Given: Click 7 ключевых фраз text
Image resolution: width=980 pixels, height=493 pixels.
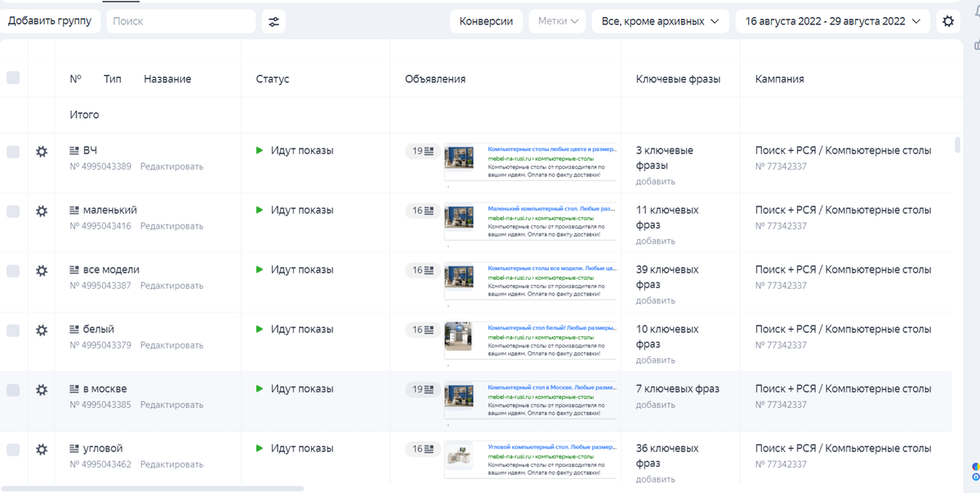Looking at the screenshot, I should 678,389.
